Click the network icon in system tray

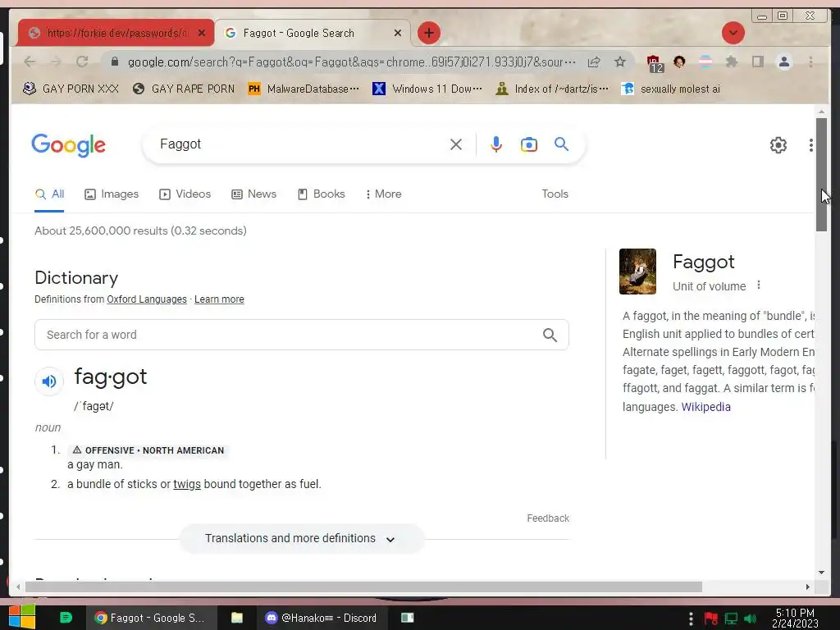point(731,619)
